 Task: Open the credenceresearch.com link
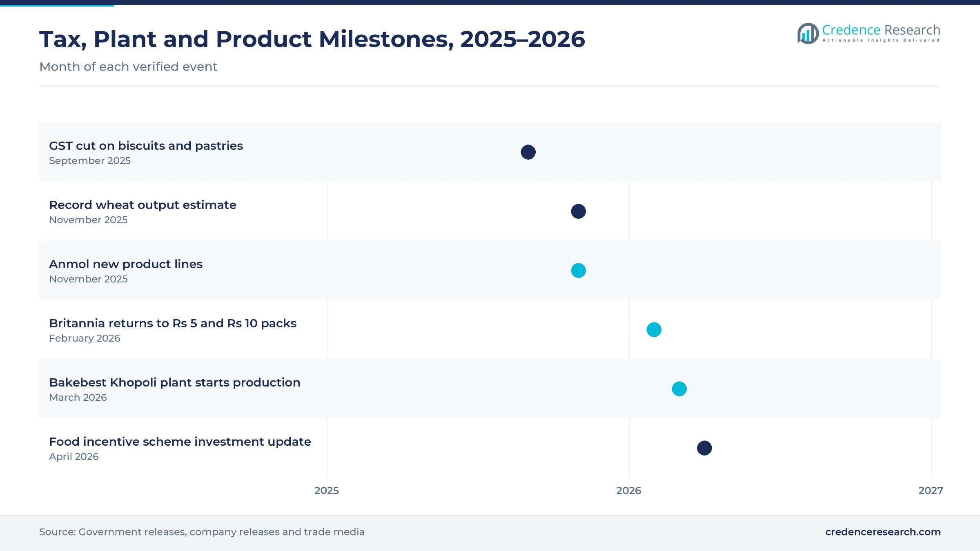[883, 532]
